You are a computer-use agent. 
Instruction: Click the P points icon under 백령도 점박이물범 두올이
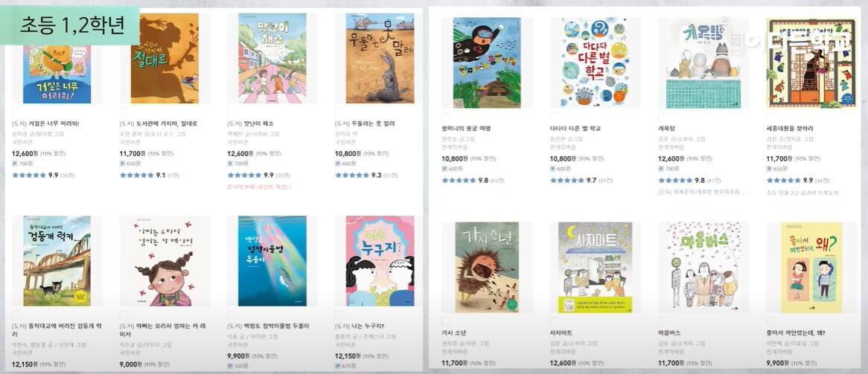pyautogui.click(x=230, y=366)
